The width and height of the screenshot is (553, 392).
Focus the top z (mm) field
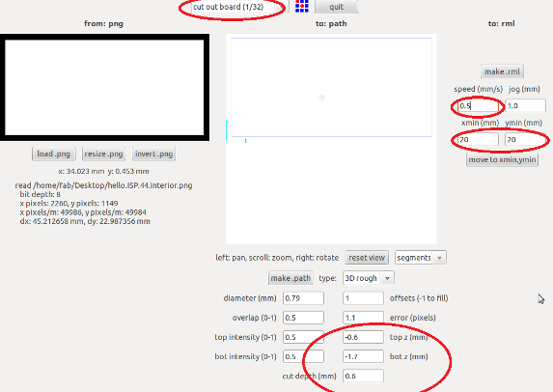click(x=363, y=337)
